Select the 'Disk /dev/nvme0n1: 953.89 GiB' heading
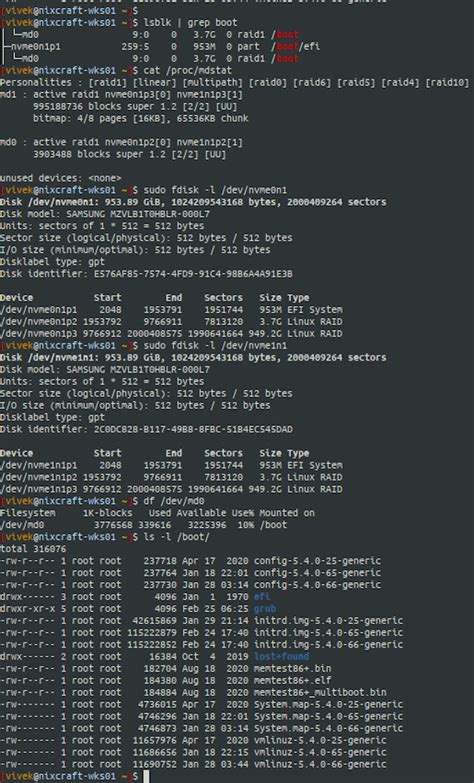474x783 pixels. [x=193, y=202]
